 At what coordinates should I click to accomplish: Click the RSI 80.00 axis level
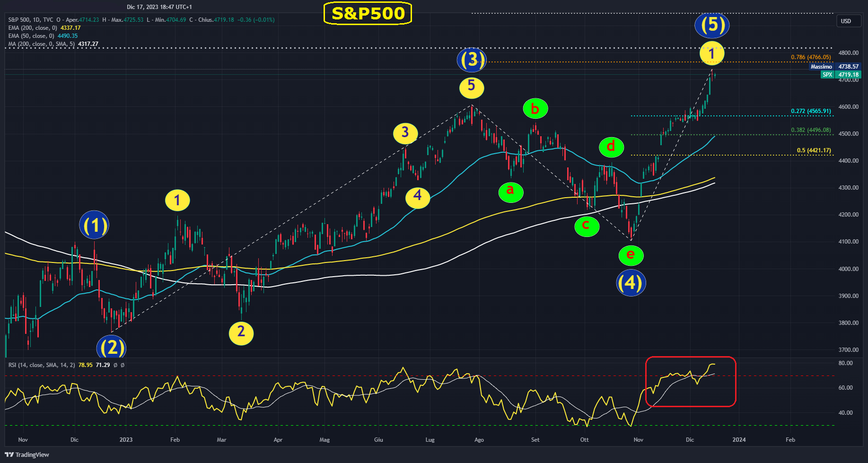pyautogui.click(x=846, y=363)
